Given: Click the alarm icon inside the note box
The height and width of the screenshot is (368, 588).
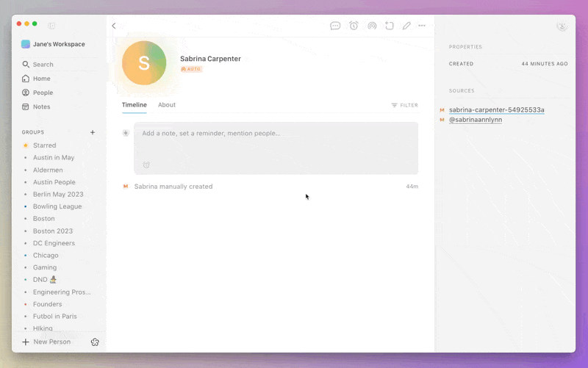Looking at the screenshot, I should pyautogui.click(x=146, y=165).
